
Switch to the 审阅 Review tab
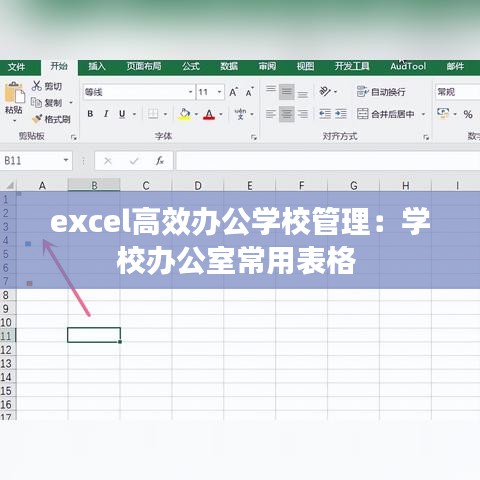[x=267, y=66]
